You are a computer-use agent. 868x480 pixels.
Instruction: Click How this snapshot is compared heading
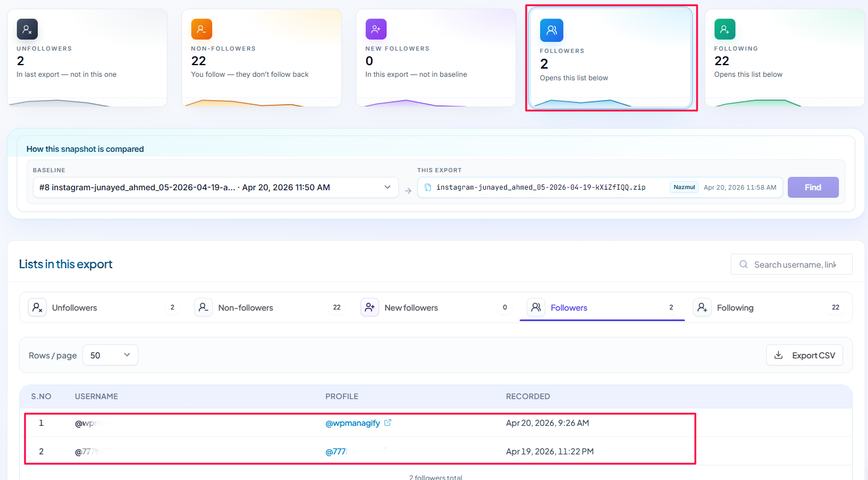click(x=85, y=149)
